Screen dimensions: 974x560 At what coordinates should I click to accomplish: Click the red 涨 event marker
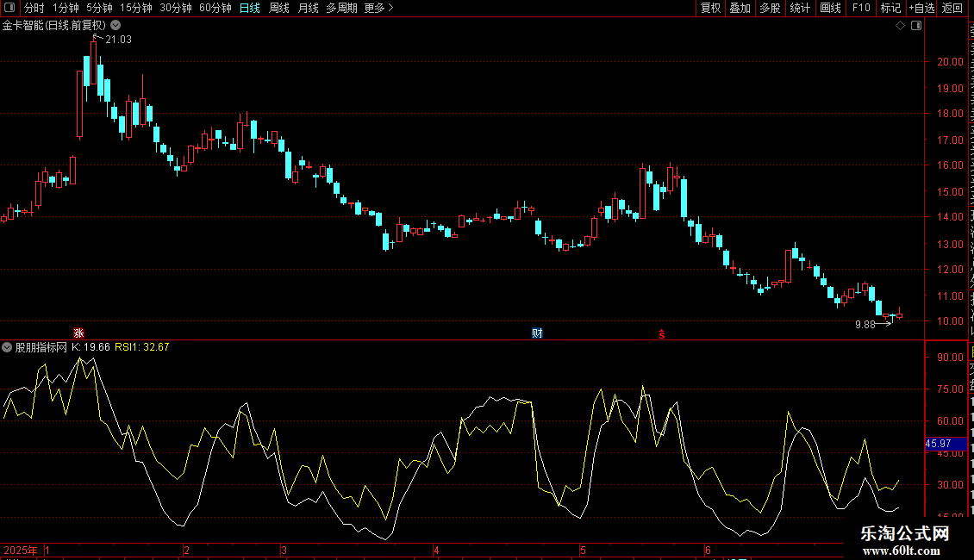click(x=78, y=333)
